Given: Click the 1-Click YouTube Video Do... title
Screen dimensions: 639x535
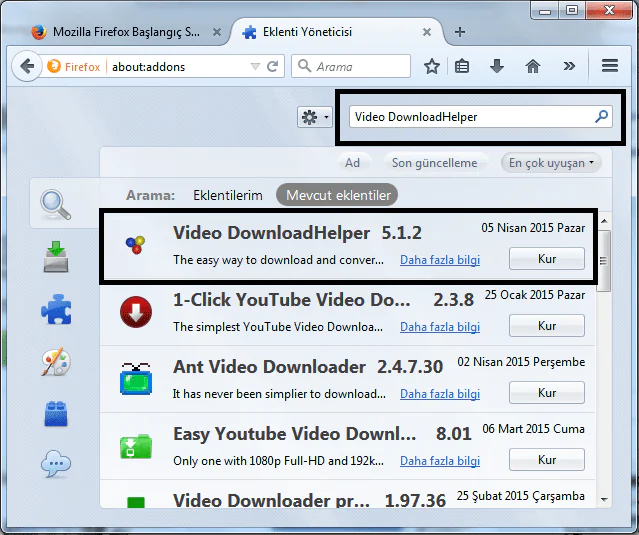Looking at the screenshot, I should pos(292,300).
